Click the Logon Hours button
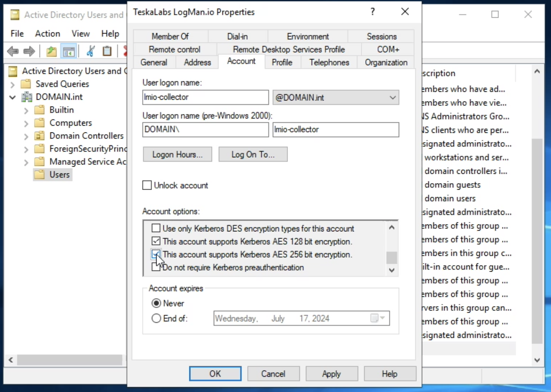 pos(177,154)
